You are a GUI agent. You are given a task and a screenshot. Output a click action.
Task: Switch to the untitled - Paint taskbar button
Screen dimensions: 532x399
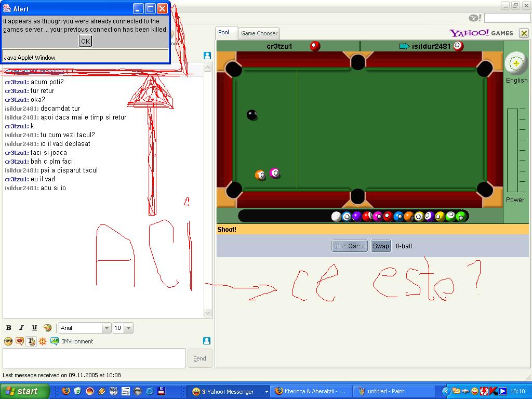pyautogui.click(x=394, y=392)
